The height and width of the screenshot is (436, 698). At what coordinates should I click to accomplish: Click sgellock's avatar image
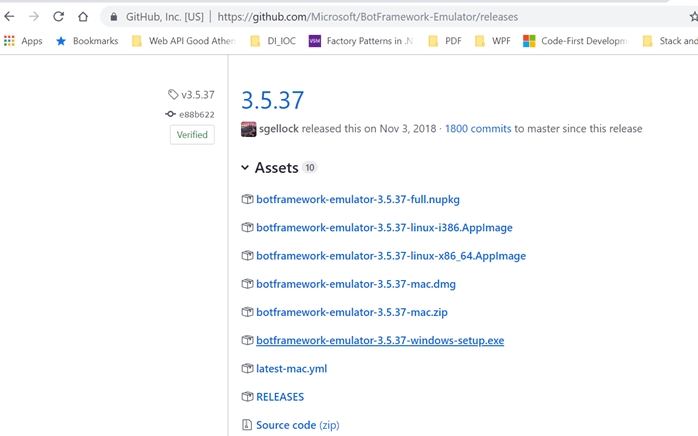click(x=248, y=129)
